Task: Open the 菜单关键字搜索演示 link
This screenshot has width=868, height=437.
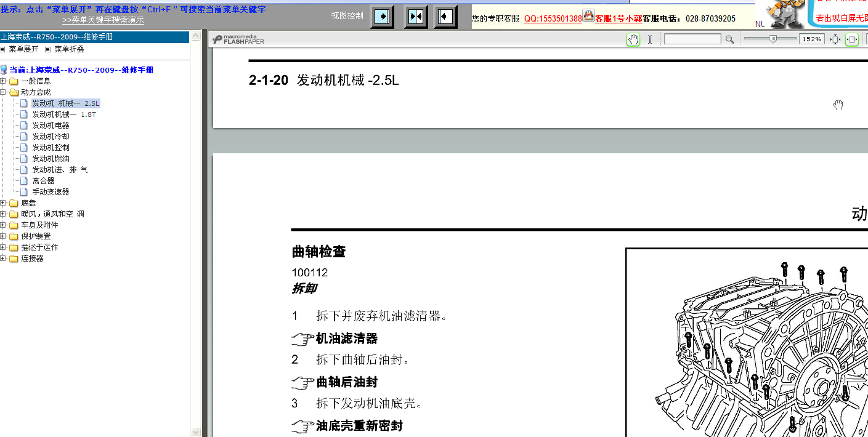Action: click(x=103, y=20)
